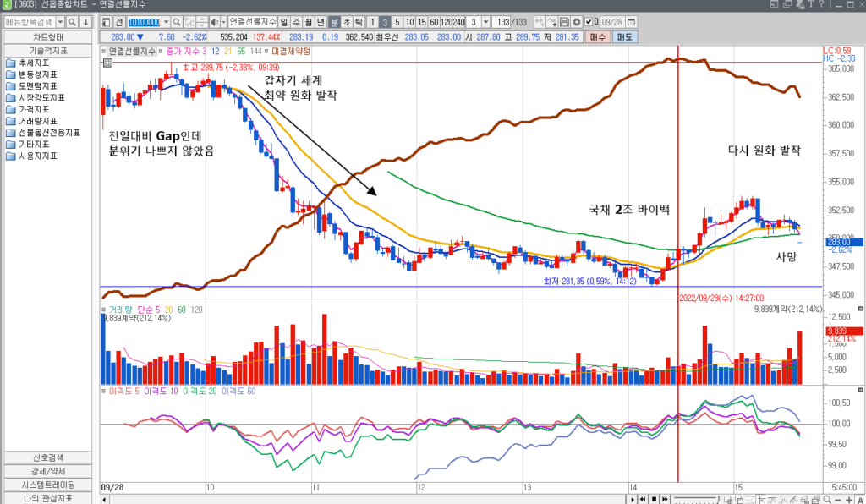Viewport: 866px width, 504px height.
Task: Click the download arrow icon in sidebar
Action: (85, 21)
